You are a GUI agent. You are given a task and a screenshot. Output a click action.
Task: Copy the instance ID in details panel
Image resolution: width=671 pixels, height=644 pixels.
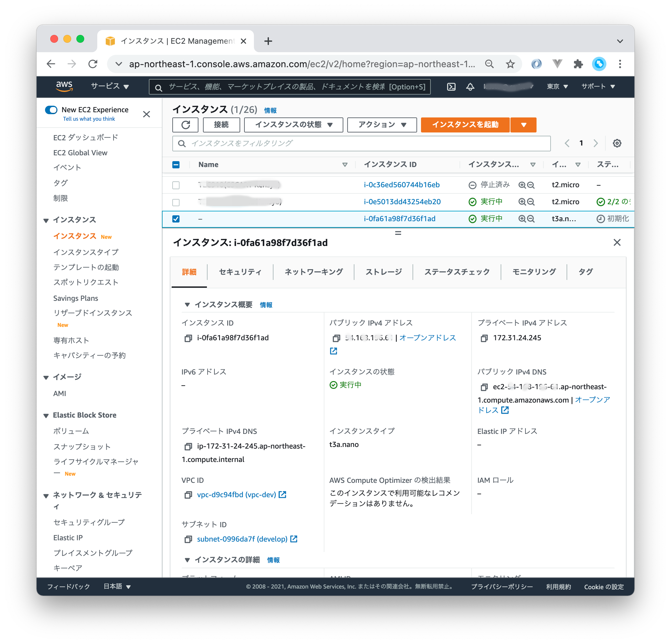188,338
